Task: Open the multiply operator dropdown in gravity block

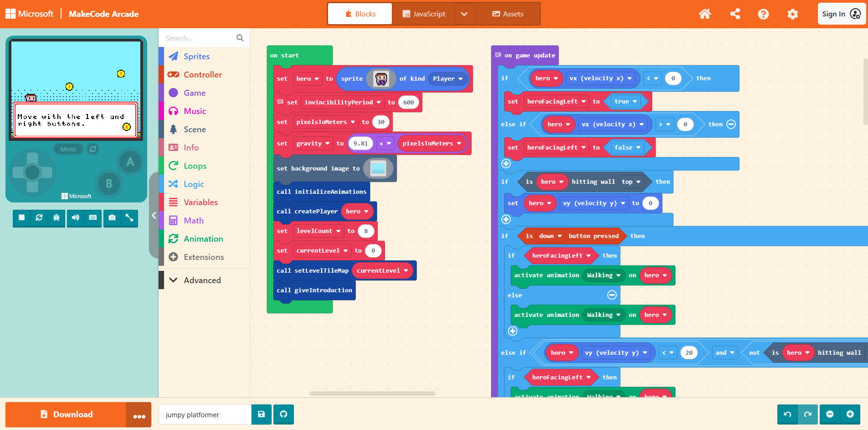Action: 385,144
